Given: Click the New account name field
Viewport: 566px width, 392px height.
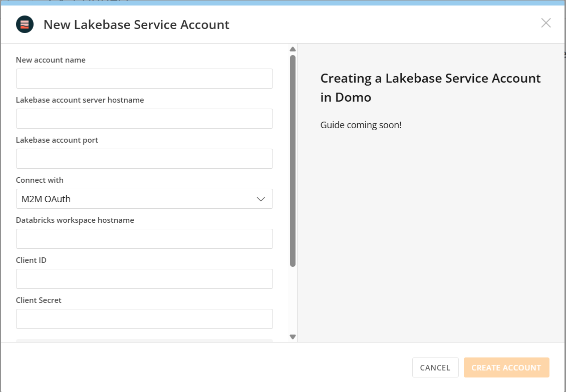Looking at the screenshot, I should click(x=144, y=79).
